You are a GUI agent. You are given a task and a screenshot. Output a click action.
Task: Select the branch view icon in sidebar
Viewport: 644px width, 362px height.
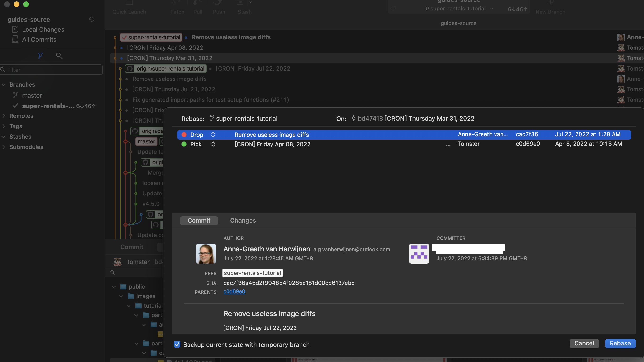coord(40,56)
